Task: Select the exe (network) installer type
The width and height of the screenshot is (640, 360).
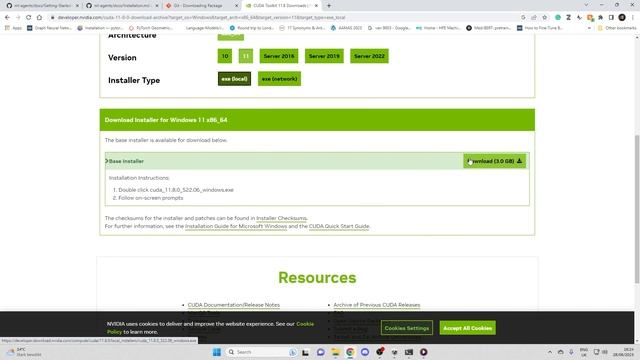Action: coord(280,79)
